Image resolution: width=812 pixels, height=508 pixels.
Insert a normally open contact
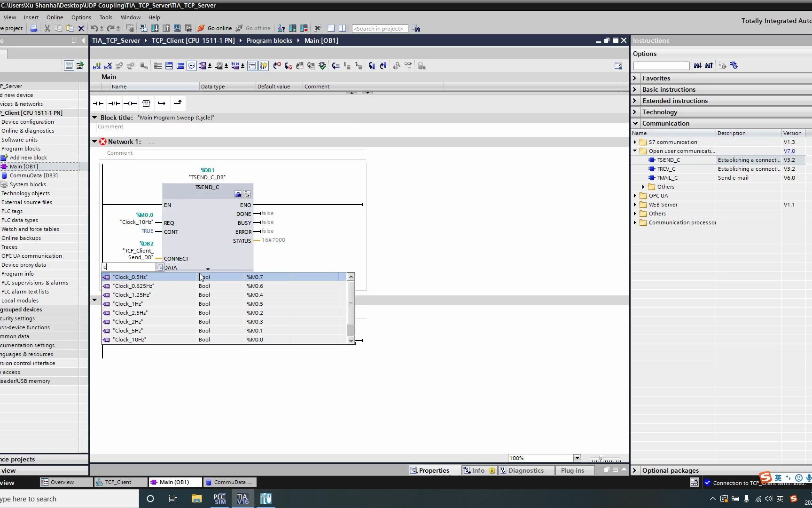point(98,103)
